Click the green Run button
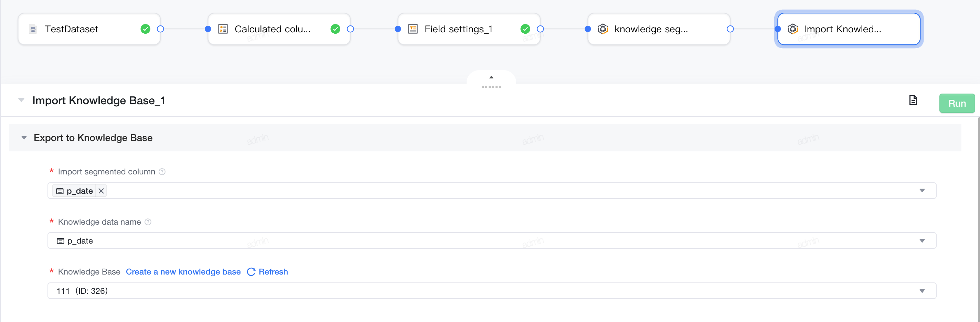Image resolution: width=980 pixels, height=322 pixels. click(x=957, y=104)
